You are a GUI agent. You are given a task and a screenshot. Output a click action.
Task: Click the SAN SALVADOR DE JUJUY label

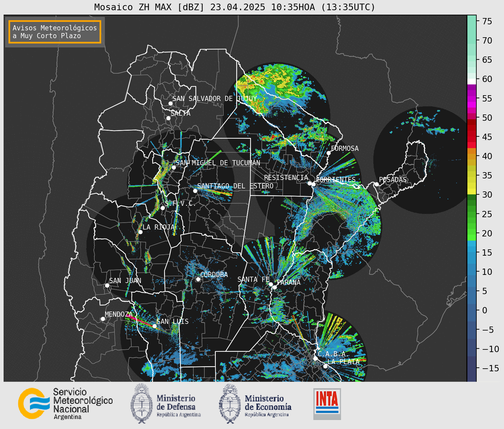point(215,99)
